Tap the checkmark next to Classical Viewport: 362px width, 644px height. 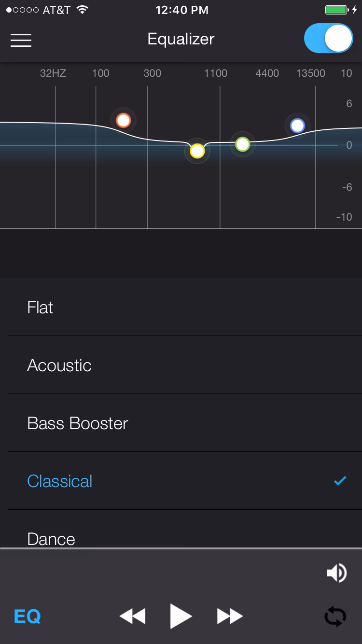339,481
